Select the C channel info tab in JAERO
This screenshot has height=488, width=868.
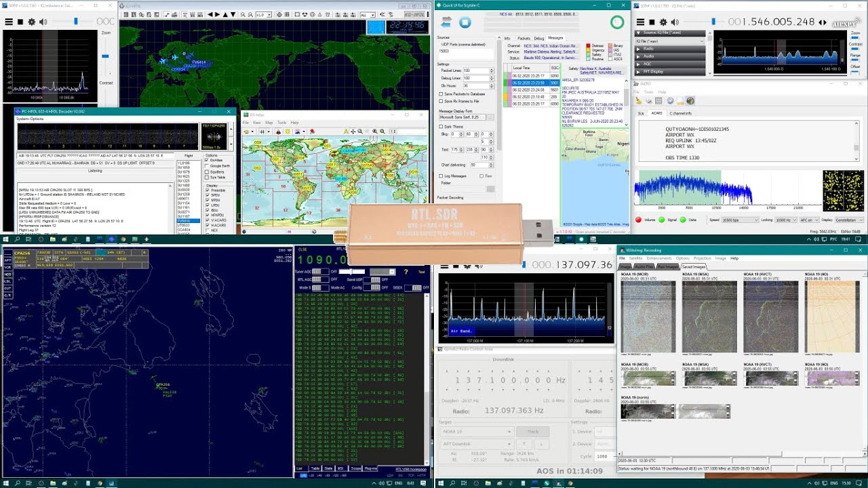pyautogui.click(x=680, y=113)
